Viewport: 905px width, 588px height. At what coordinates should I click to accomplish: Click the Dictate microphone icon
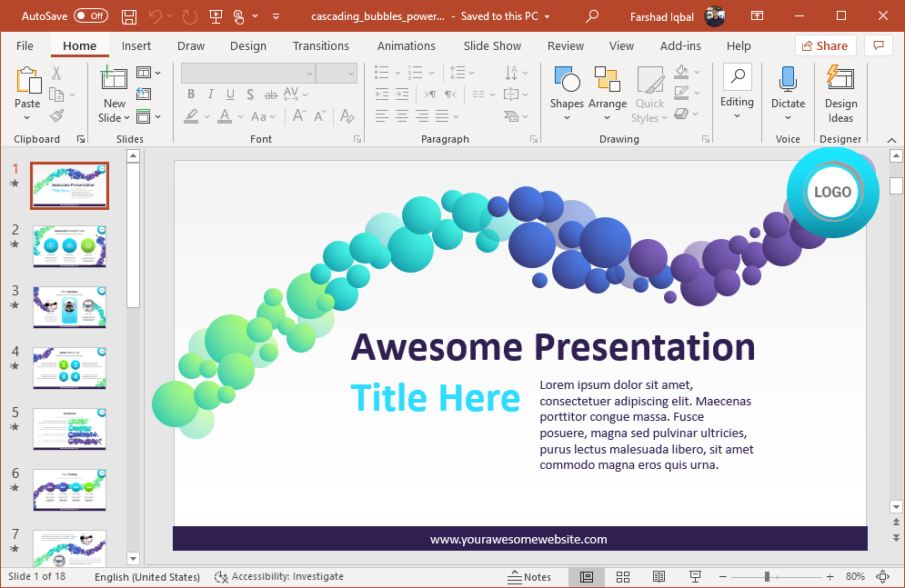(788, 80)
